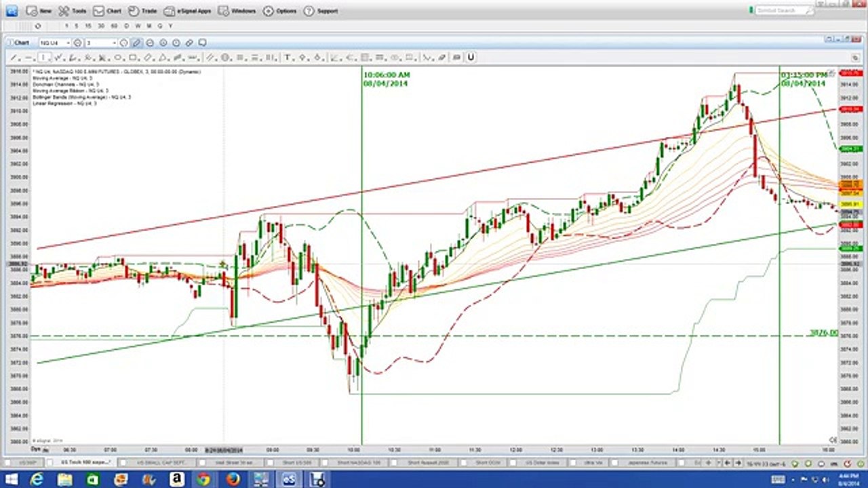The image size is (868, 488).
Task: Open File Explorer from taskbar
Action: click(64, 479)
